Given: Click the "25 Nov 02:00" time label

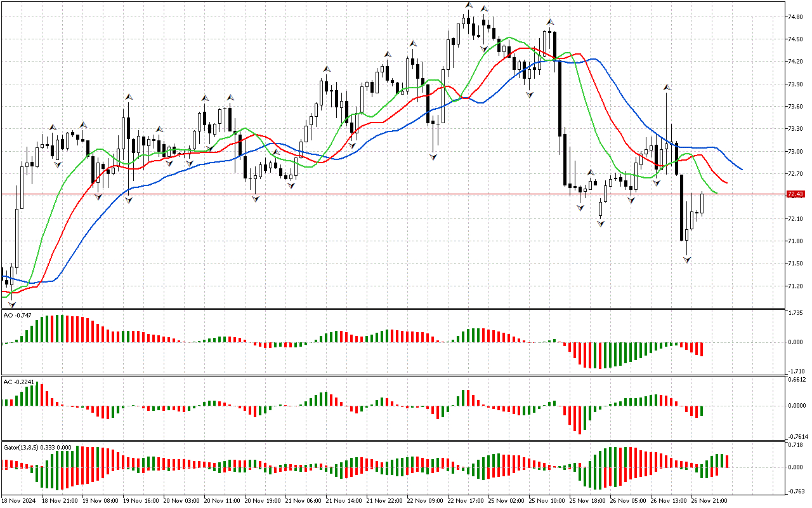Looking at the screenshot, I should (506, 501).
